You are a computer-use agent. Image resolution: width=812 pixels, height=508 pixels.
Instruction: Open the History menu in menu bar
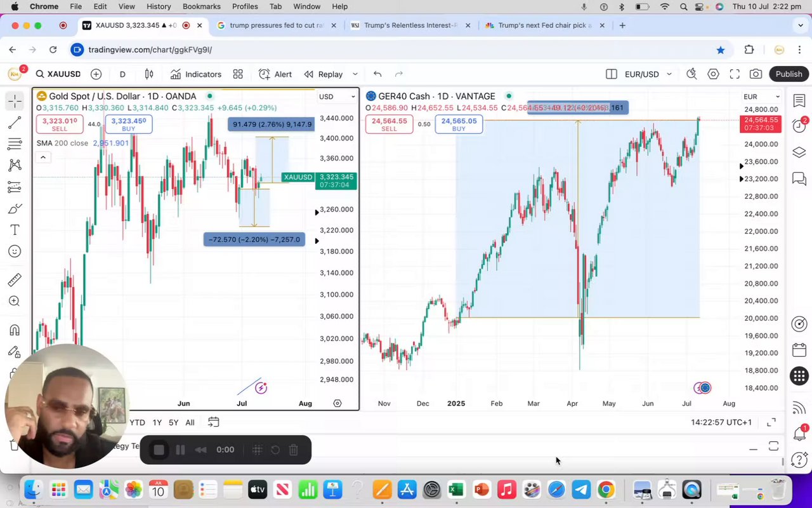tap(159, 6)
